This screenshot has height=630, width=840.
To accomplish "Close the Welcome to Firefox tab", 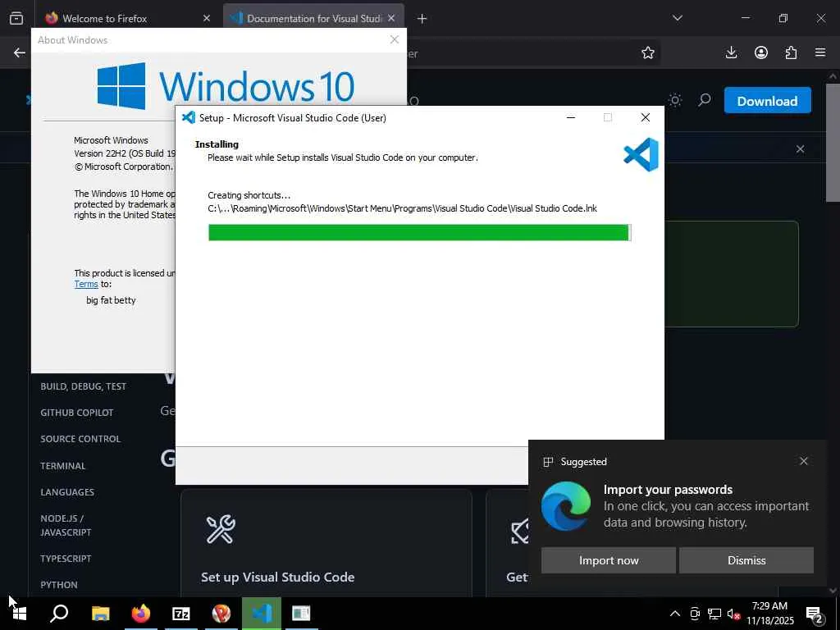I will pyautogui.click(x=207, y=18).
